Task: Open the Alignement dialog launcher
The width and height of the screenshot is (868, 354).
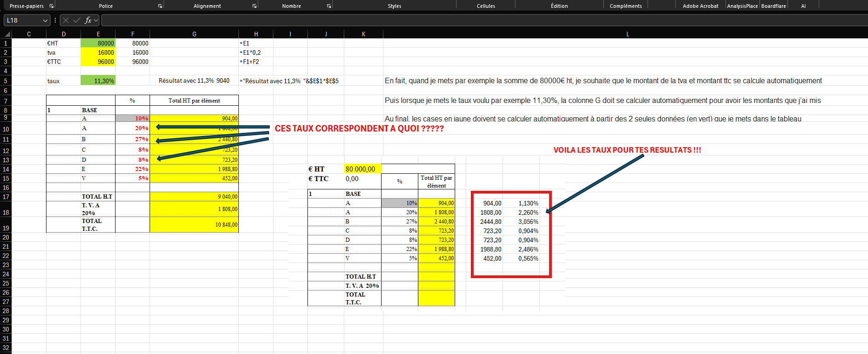Action: point(255,6)
